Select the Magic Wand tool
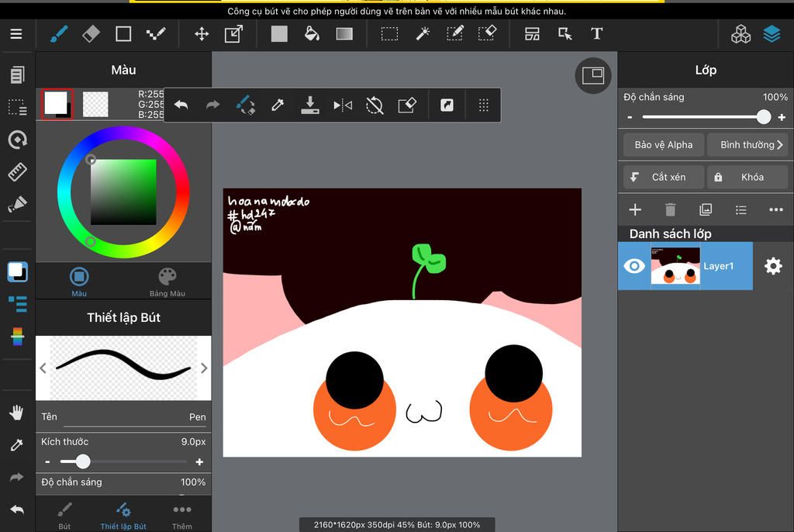The width and height of the screenshot is (794, 532). [423, 34]
